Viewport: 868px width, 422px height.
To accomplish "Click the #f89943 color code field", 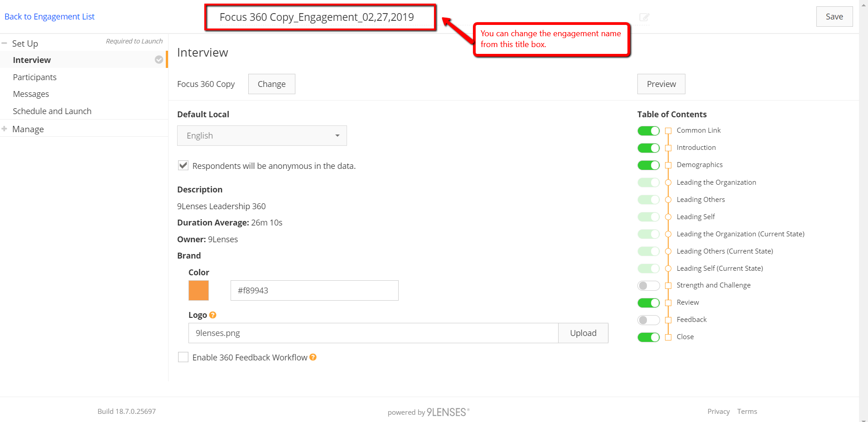I will tap(314, 290).
